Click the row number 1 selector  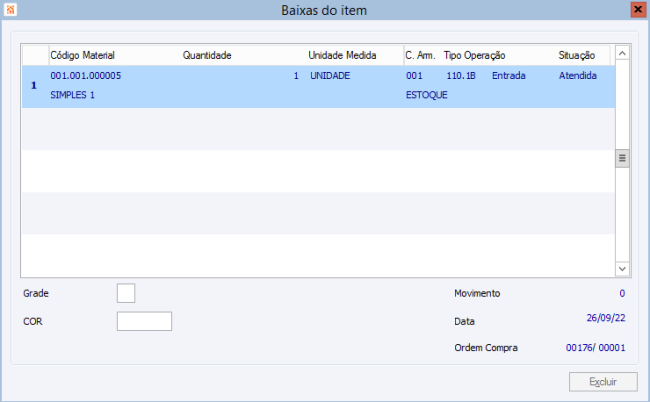(34, 85)
